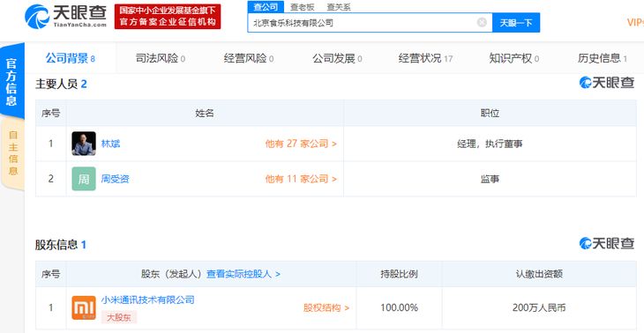This screenshot has width=644, height=333.
Task: Select the 自主信息 side tab
Action: 12,152
